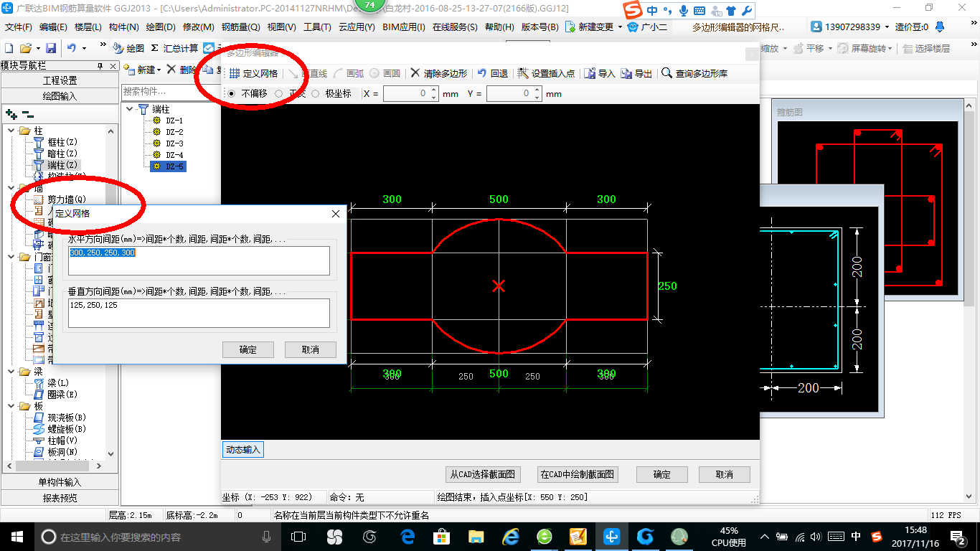The height and width of the screenshot is (551, 980).
Task: Click the Undo arrow icon in main toolbar
Action: pyautogui.click(x=72, y=48)
